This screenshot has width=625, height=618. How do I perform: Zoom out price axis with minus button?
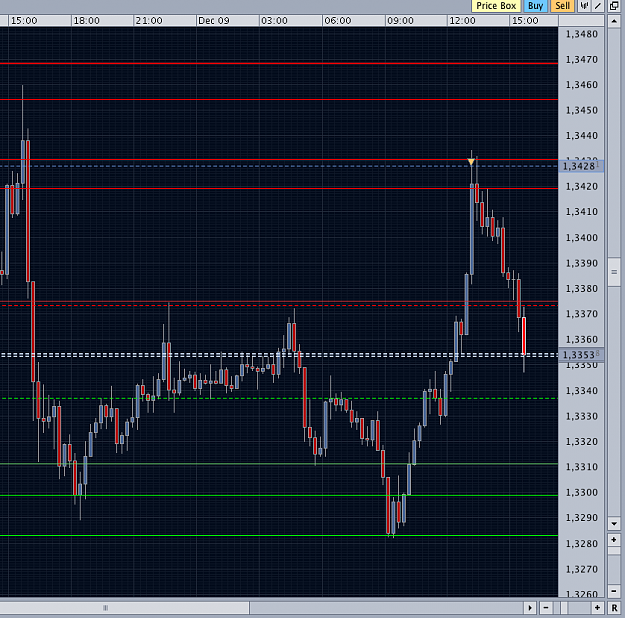614,591
